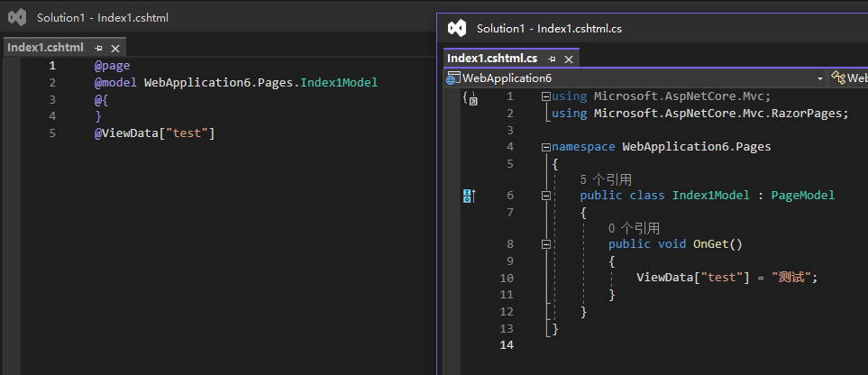Click the 'Solution1 - Index1.cshtml' window title
868x375 pixels.
click(103, 18)
